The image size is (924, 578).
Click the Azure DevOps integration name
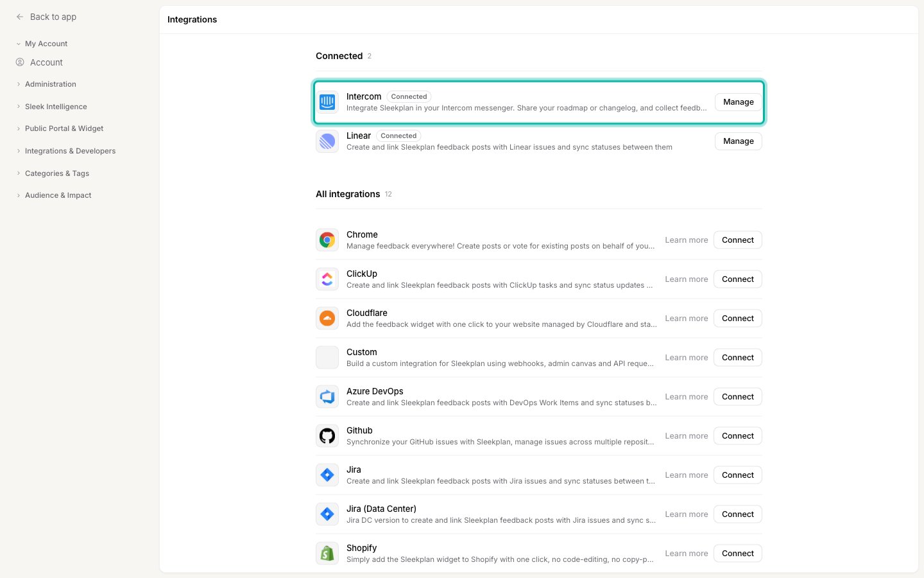point(375,391)
